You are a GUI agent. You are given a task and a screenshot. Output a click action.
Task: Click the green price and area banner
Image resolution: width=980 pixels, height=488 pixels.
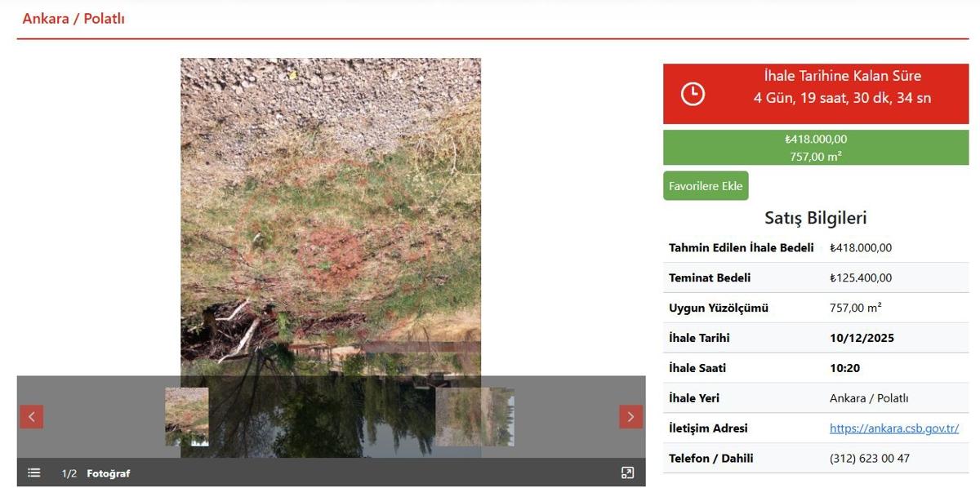tap(816, 148)
